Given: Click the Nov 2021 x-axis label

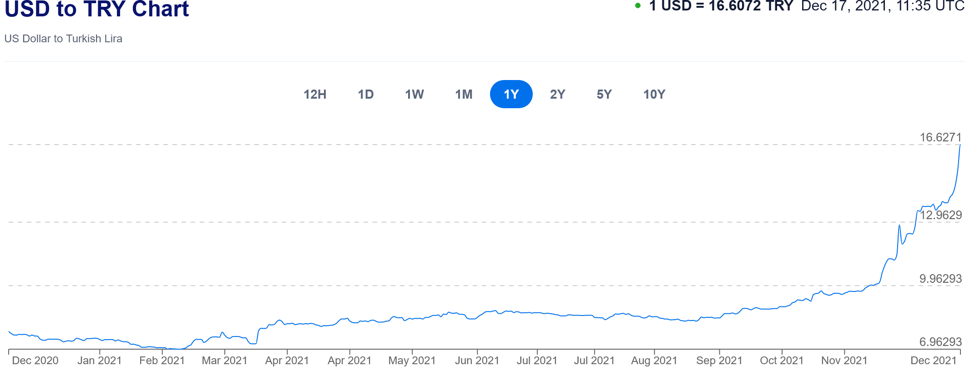Looking at the screenshot, I should pos(844,361).
